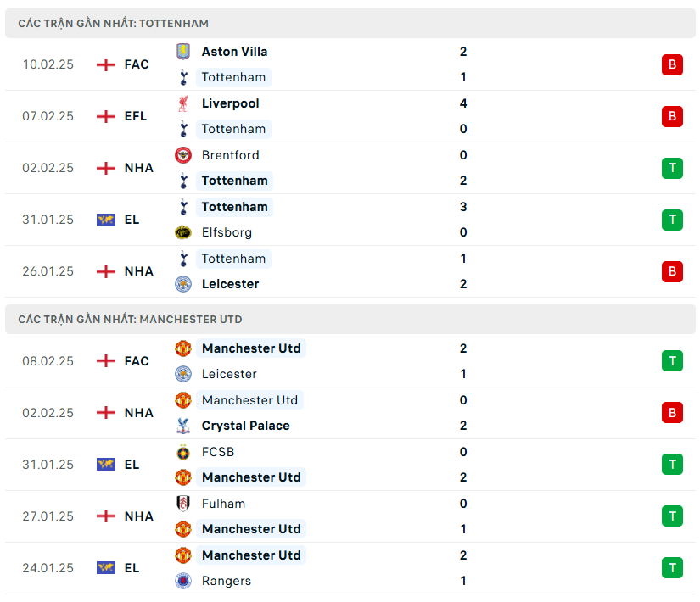
Task: Click the Europa League icon on 31.01.25 Elfsborg row
Action: coord(106,220)
